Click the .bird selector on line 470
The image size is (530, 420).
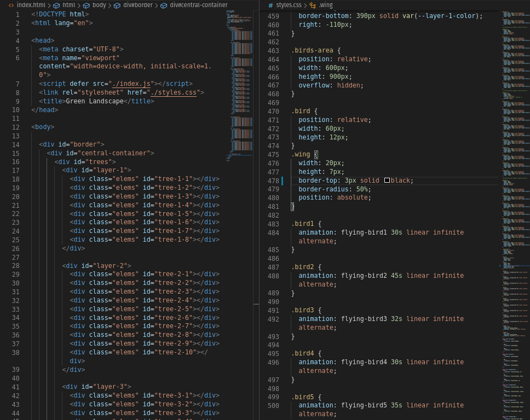click(x=301, y=111)
